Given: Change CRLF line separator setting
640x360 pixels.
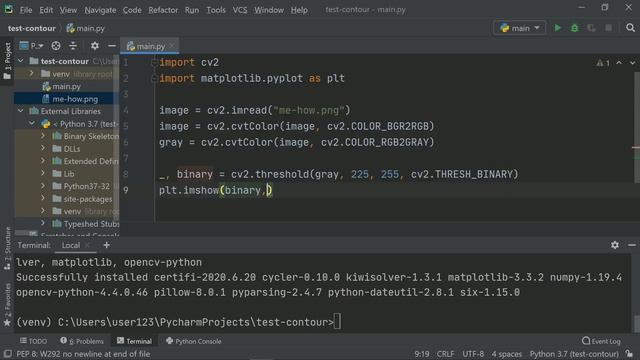Looking at the screenshot, I should pos(445,354).
